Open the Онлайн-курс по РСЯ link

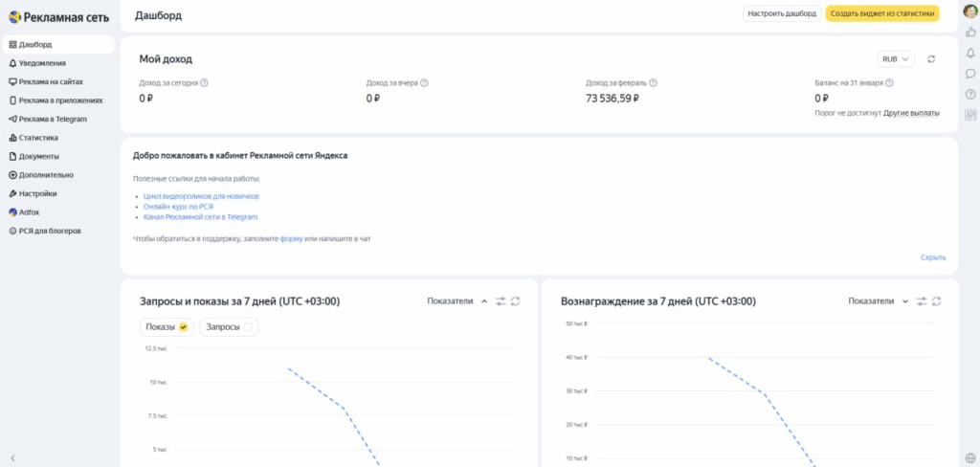(x=178, y=207)
